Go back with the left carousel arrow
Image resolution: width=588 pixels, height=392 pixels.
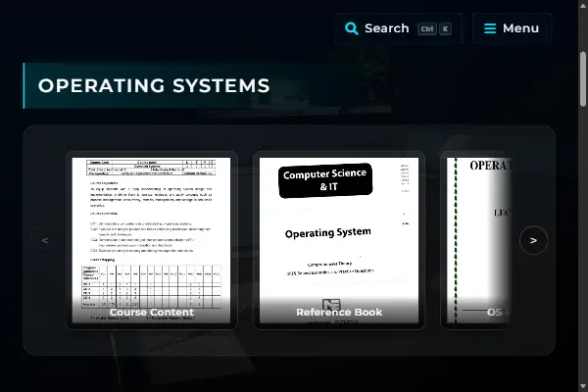(x=45, y=240)
